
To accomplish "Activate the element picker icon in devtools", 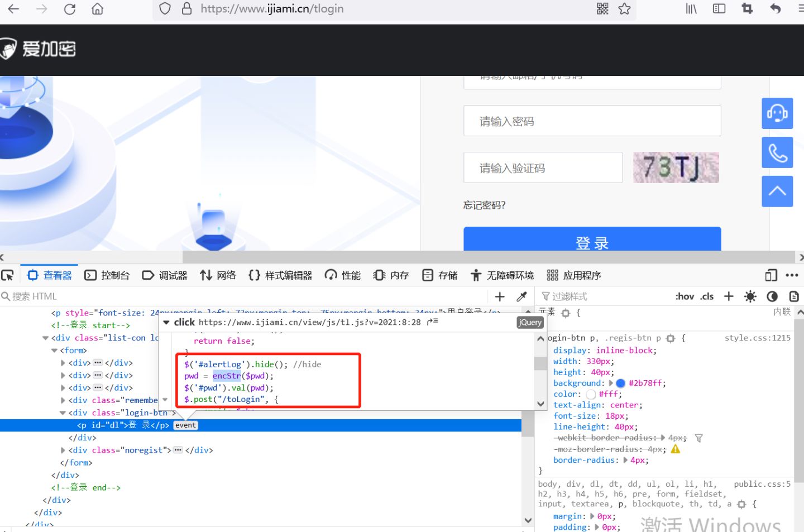I will [x=8, y=275].
